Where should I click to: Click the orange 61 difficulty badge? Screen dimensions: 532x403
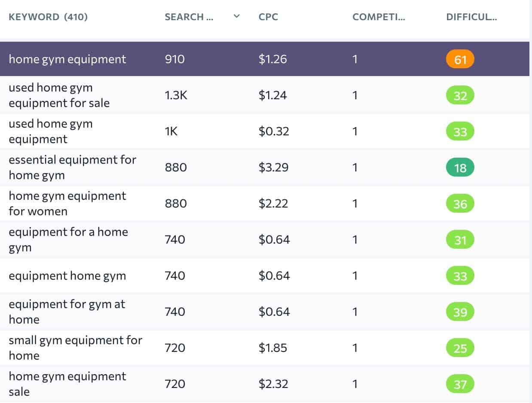coord(460,60)
